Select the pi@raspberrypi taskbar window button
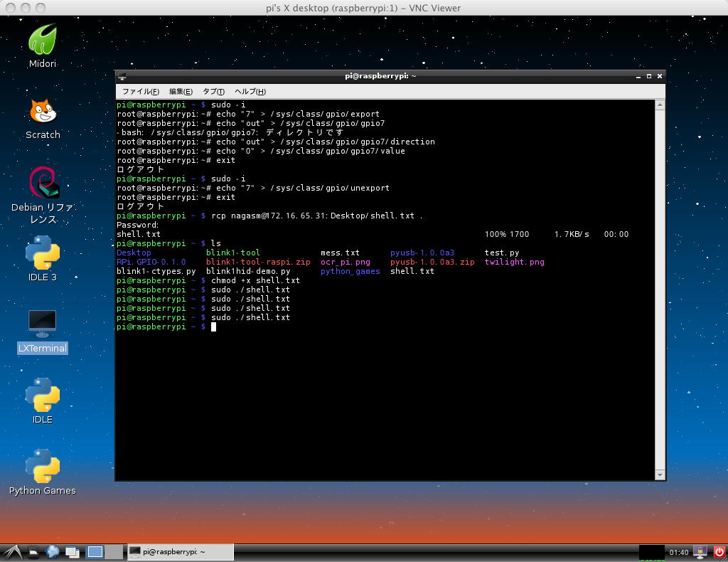Image resolution: width=728 pixels, height=562 pixels. pyautogui.click(x=180, y=552)
